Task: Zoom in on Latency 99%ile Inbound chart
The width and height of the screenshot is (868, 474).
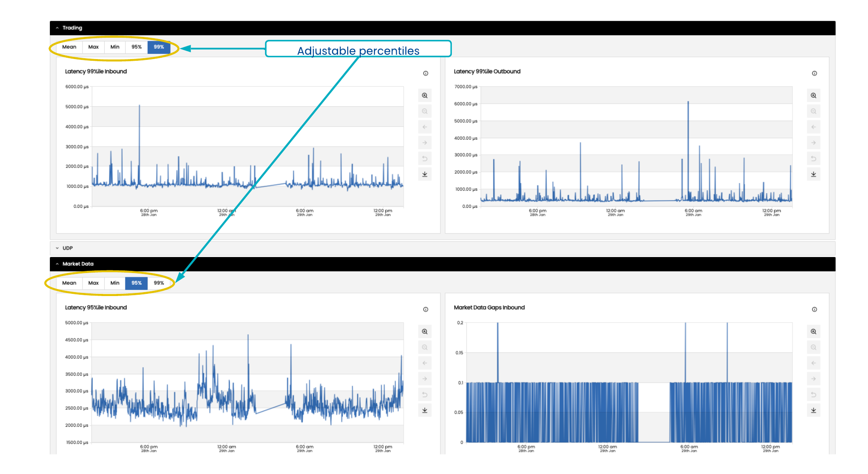Action: (425, 95)
